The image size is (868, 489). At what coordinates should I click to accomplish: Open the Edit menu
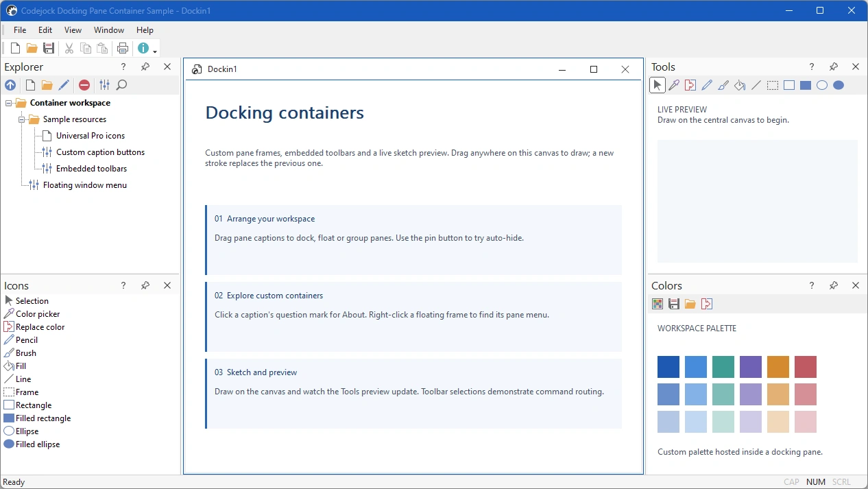(45, 30)
